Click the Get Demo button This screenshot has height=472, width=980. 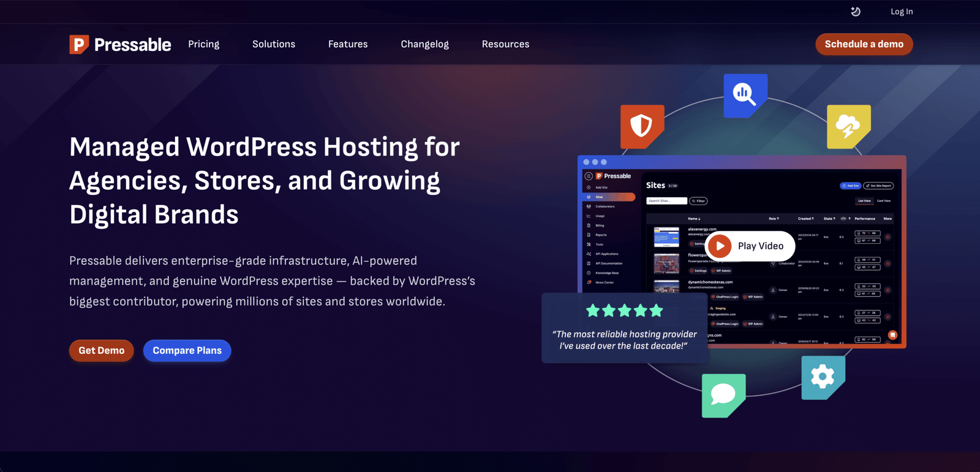click(102, 351)
